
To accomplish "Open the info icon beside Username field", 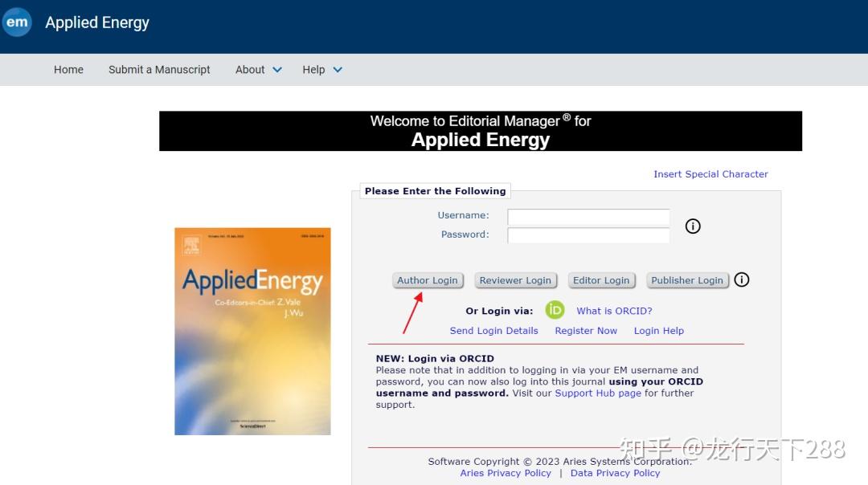I will tap(693, 226).
